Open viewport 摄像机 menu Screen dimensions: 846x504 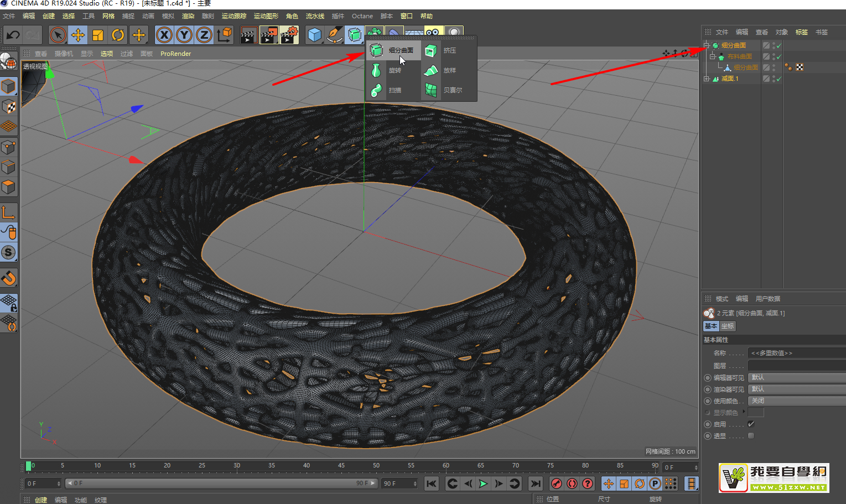click(x=64, y=54)
